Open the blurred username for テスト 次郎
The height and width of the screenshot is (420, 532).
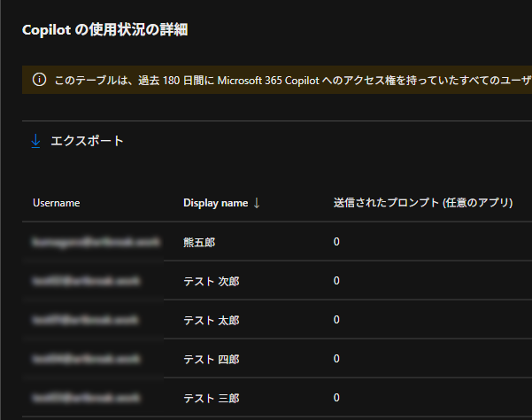pyautogui.click(x=86, y=281)
